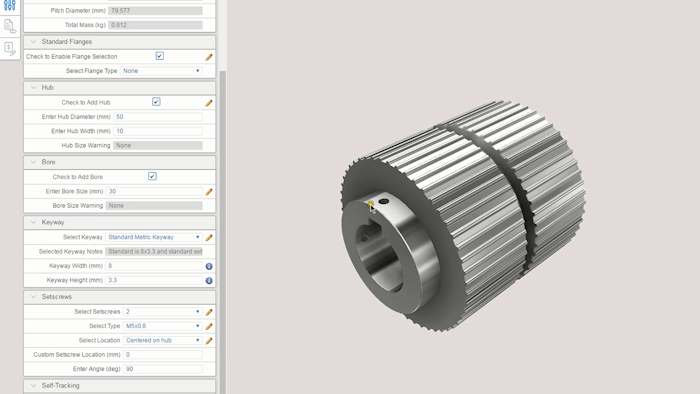Collapse the Standard Flanges section
Viewport: 700px width, 394px height.
pyautogui.click(x=33, y=41)
